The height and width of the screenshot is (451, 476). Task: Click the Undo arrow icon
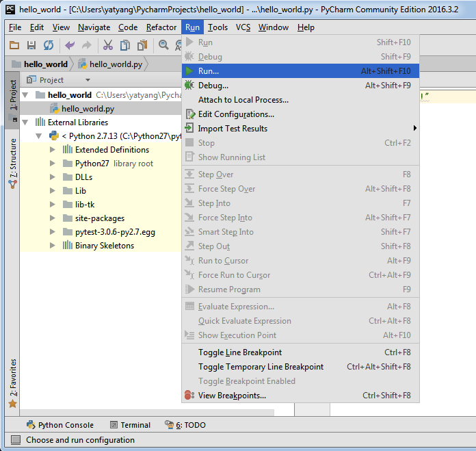pyautogui.click(x=70, y=46)
